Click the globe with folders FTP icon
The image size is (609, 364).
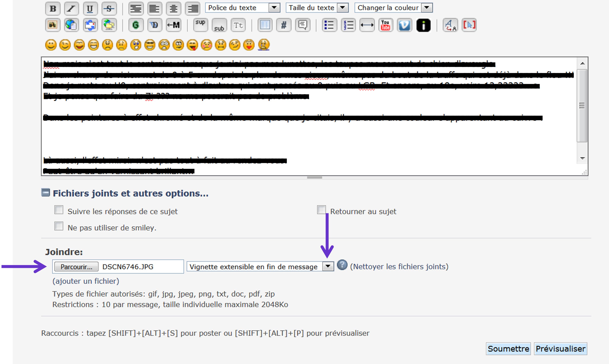coord(109,25)
